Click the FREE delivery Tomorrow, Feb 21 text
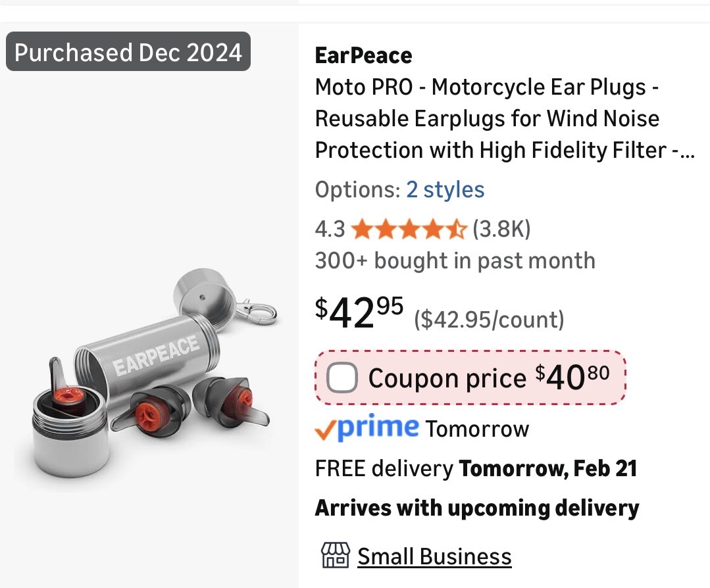The width and height of the screenshot is (710, 588). [476, 469]
